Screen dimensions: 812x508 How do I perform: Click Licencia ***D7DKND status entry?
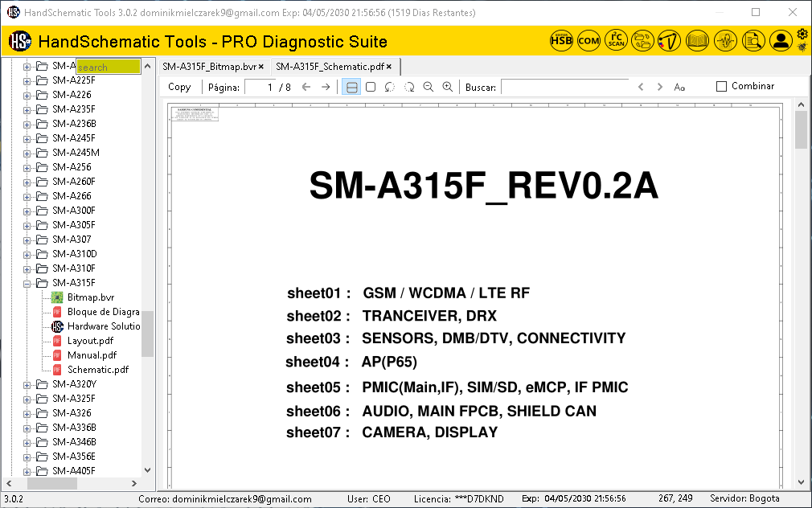click(x=459, y=498)
